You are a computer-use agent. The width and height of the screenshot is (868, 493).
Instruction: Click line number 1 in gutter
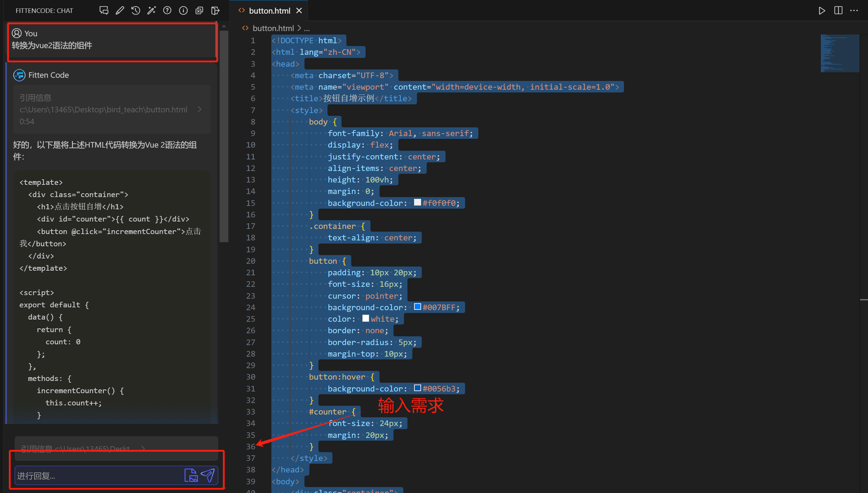pyautogui.click(x=253, y=40)
